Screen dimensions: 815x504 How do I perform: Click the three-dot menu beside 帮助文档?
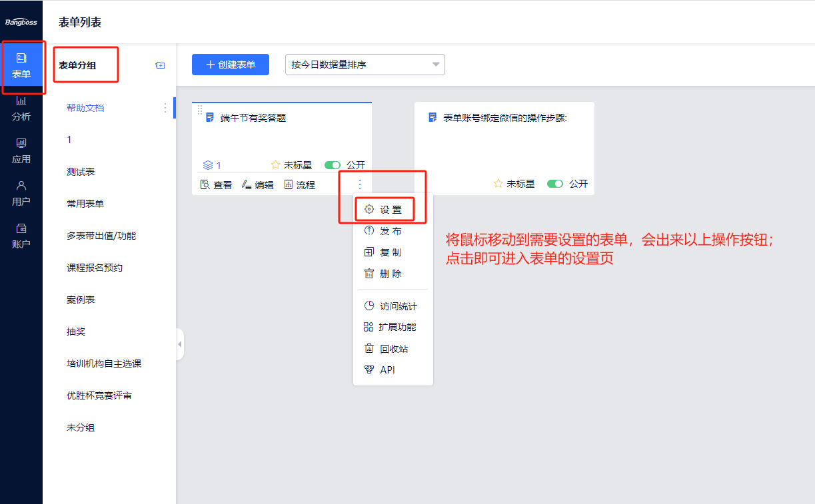[x=165, y=108]
